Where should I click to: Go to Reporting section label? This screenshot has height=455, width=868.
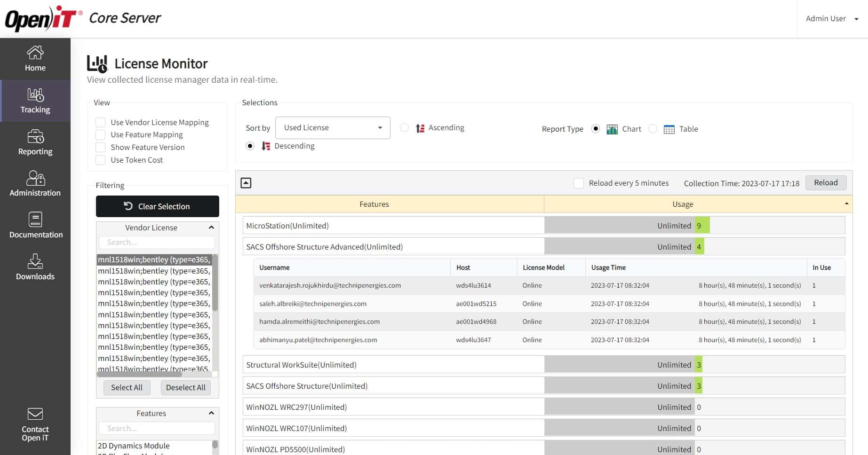click(35, 151)
